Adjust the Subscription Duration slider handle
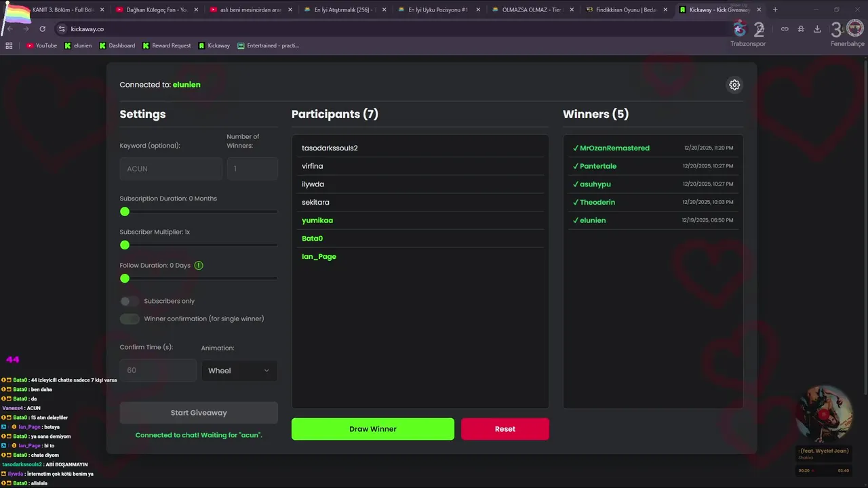Screen dimensions: 868x488 pos(125,211)
